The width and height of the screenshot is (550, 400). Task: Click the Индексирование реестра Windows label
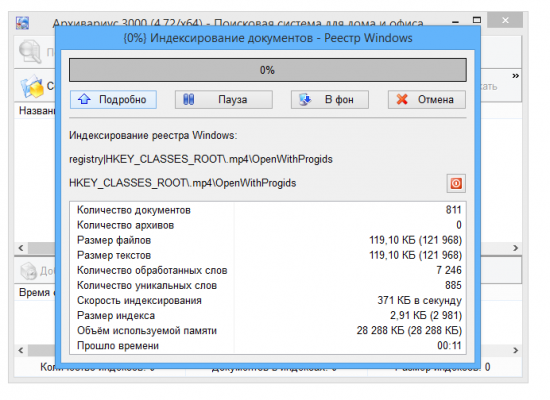[153, 135]
